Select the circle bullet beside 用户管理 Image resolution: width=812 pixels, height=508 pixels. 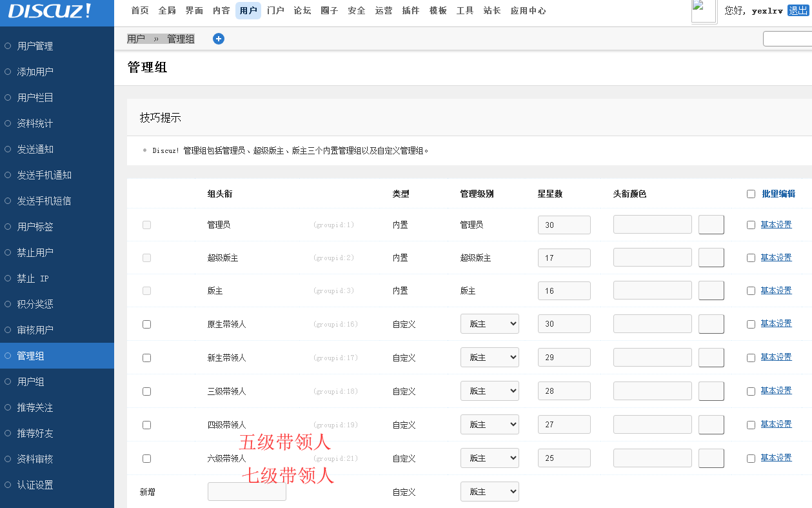tap(8, 46)
